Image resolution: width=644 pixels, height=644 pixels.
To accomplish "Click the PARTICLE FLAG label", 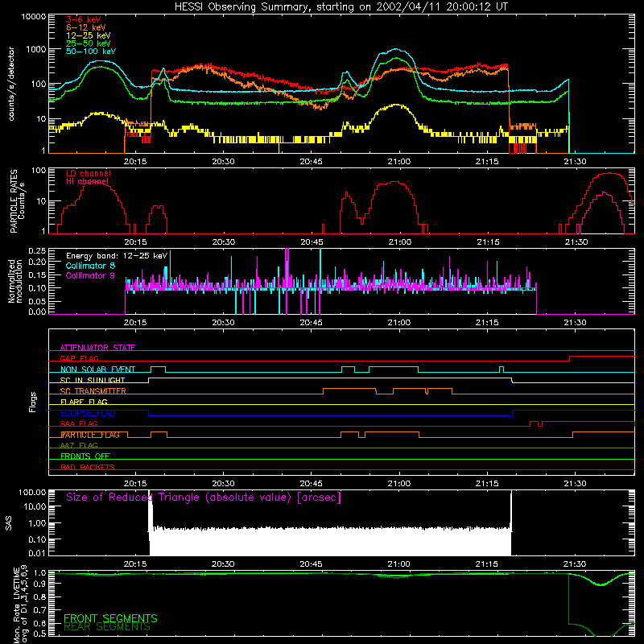I will pos(90,435).
